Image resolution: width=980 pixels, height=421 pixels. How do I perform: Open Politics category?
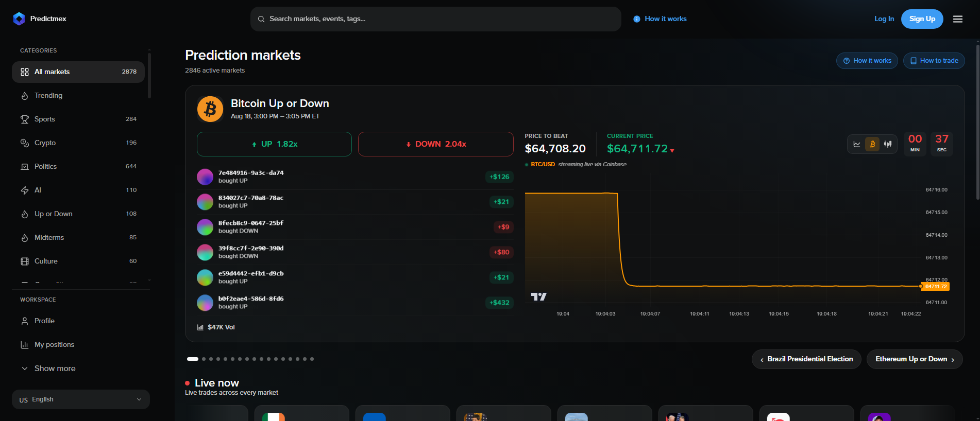click(78, 167)
